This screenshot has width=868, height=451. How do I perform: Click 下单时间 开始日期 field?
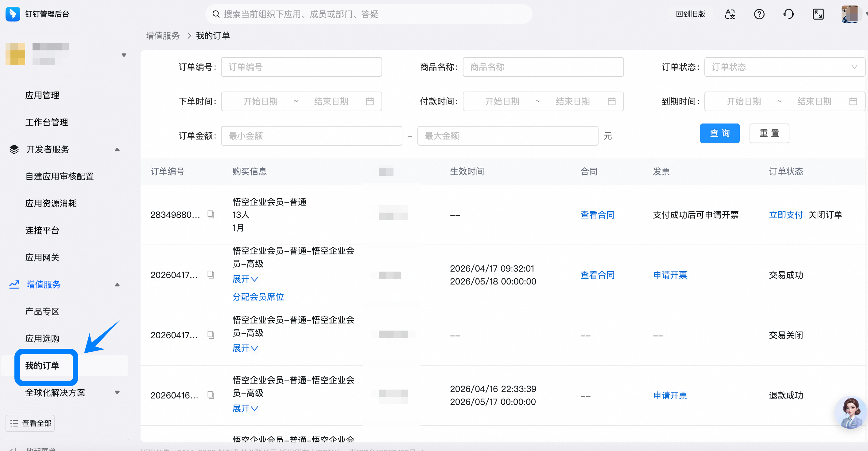(x=261, y=101)
